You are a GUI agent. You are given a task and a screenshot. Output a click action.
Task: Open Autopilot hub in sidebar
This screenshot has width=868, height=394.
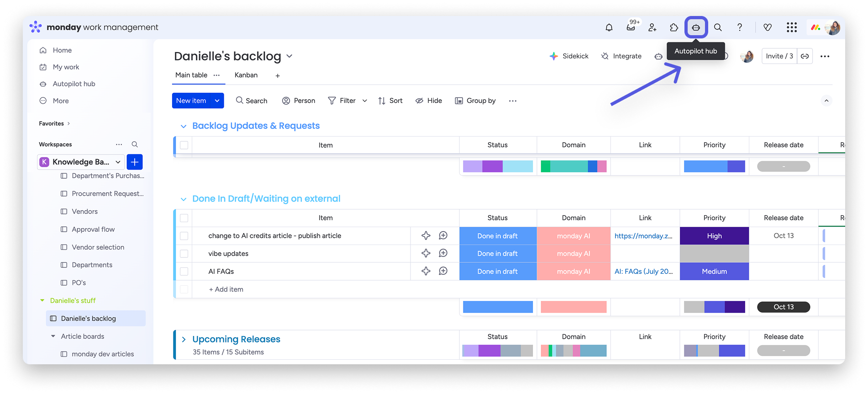tap(74, 84)
